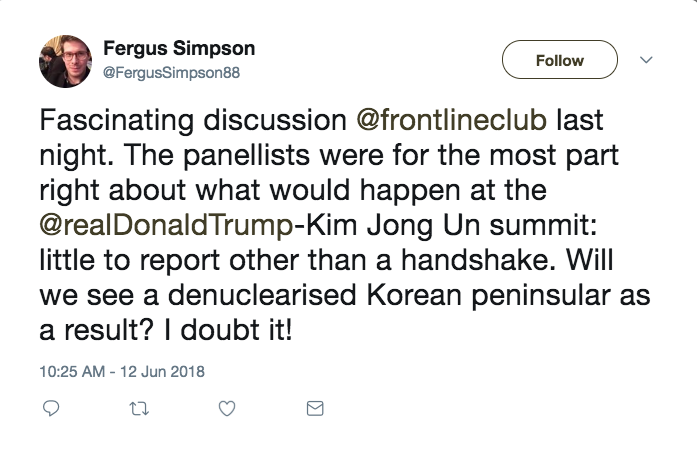
Task: Click the reply speech bubble icon
Action: (53, 408)
